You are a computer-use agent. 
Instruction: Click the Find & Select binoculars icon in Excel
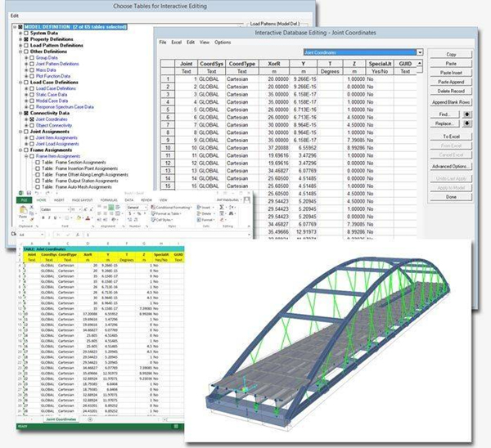coord(231,213)
